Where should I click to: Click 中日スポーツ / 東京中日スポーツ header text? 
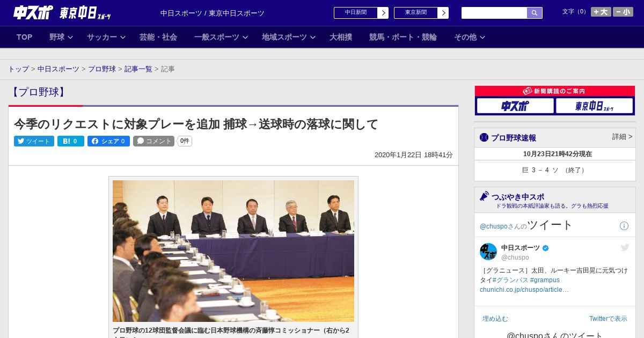click(213, 13)
